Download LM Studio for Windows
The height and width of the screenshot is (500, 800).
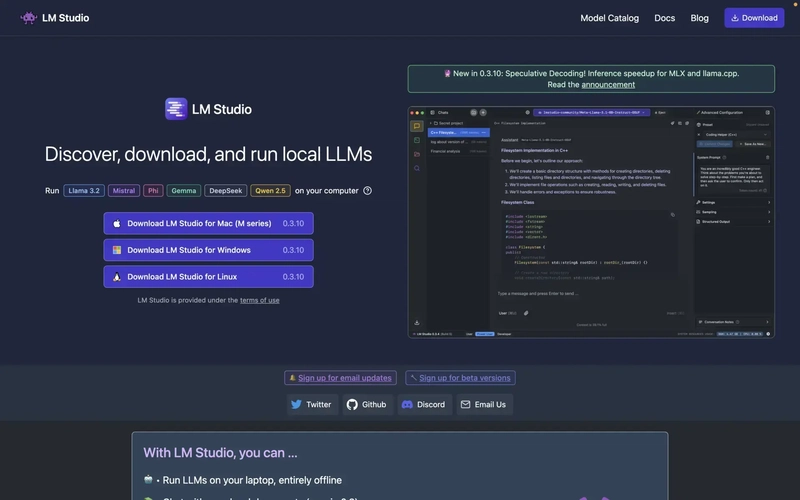tap(208, 250)
